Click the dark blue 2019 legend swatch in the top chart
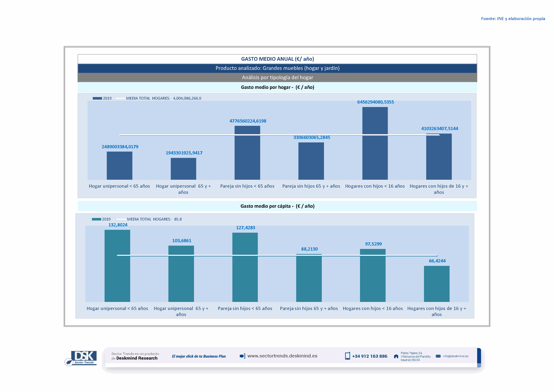 click(x=97, y=98)
